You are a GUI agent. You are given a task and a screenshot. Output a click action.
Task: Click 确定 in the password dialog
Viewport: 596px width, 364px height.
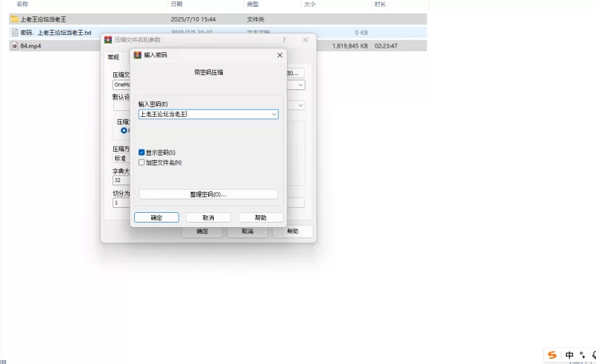[x=156, y=217]
